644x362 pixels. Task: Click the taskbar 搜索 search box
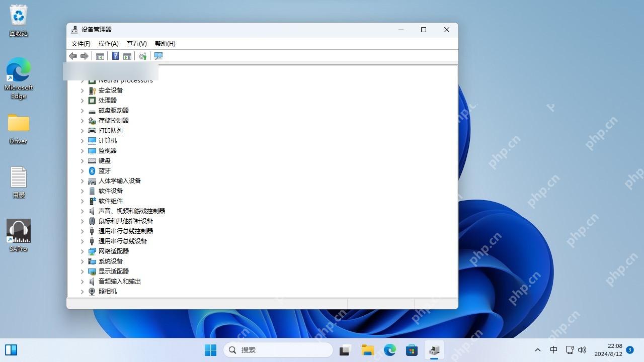pos(278,350)
